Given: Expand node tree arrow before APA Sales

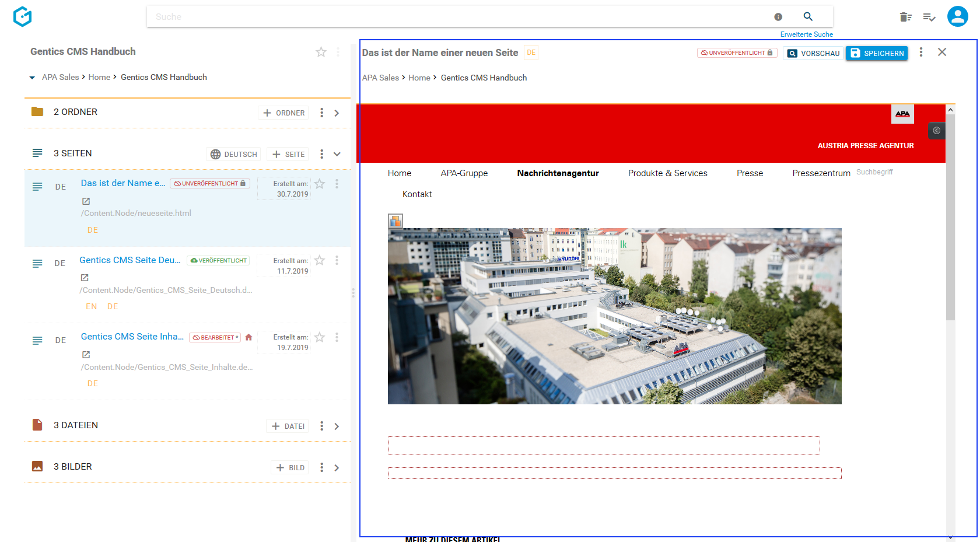Looking at the screenshot, I should [x=32, y=78].
